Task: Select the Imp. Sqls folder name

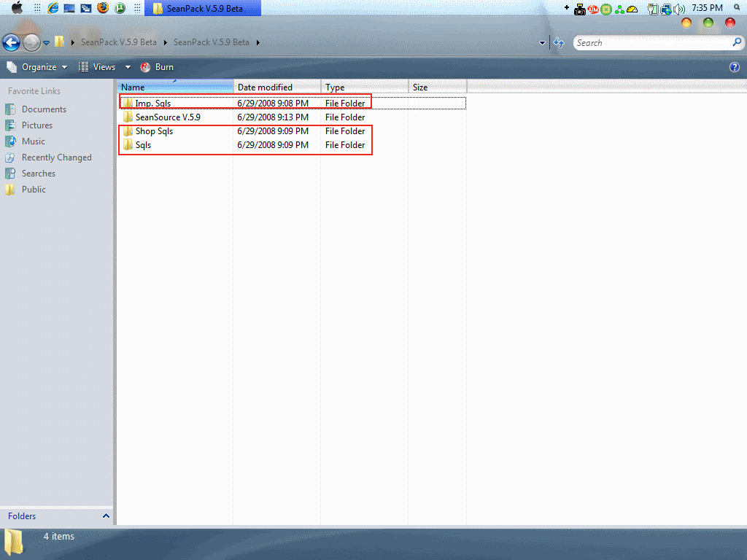Action: [153, 104]
